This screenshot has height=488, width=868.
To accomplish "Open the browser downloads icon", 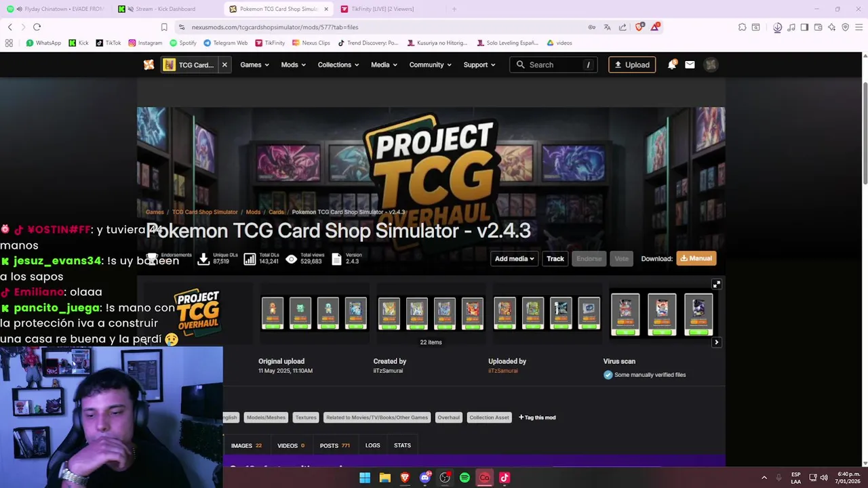I will coord(778,27).
